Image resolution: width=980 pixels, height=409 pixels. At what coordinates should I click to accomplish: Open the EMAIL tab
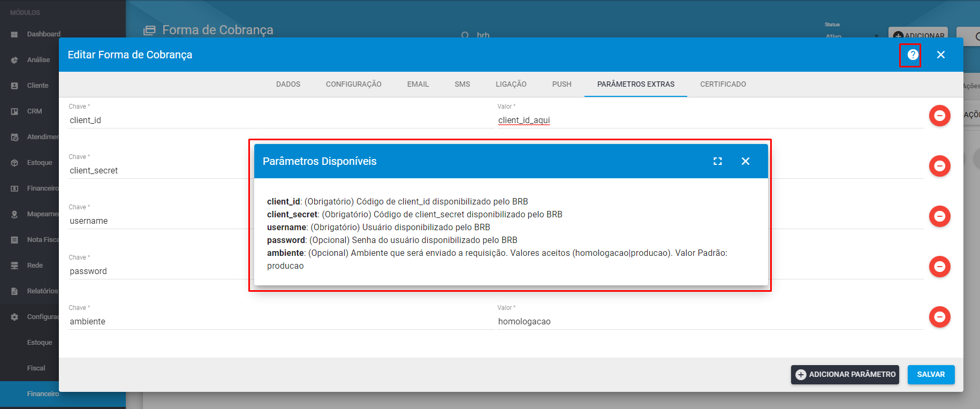418,84
